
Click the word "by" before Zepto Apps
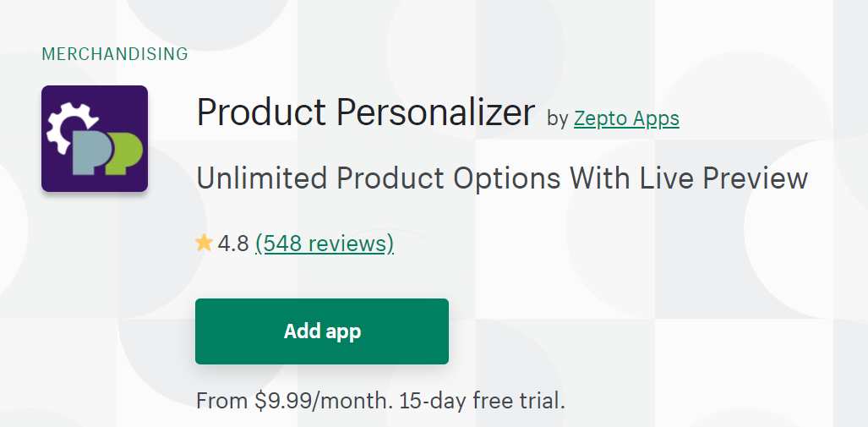coord(558,118)
